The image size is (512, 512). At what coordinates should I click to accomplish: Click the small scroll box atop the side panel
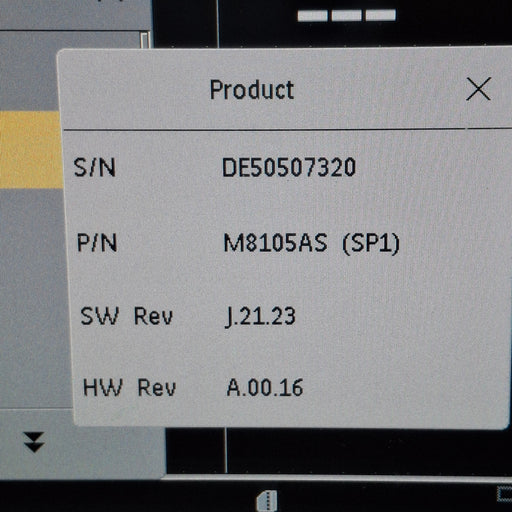(x=145, y=40)
